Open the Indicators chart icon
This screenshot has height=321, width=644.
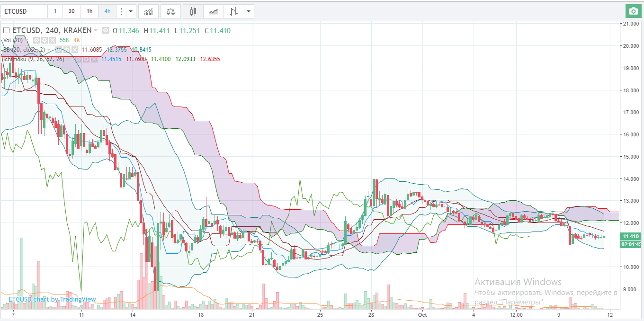[x=148, y=11]
